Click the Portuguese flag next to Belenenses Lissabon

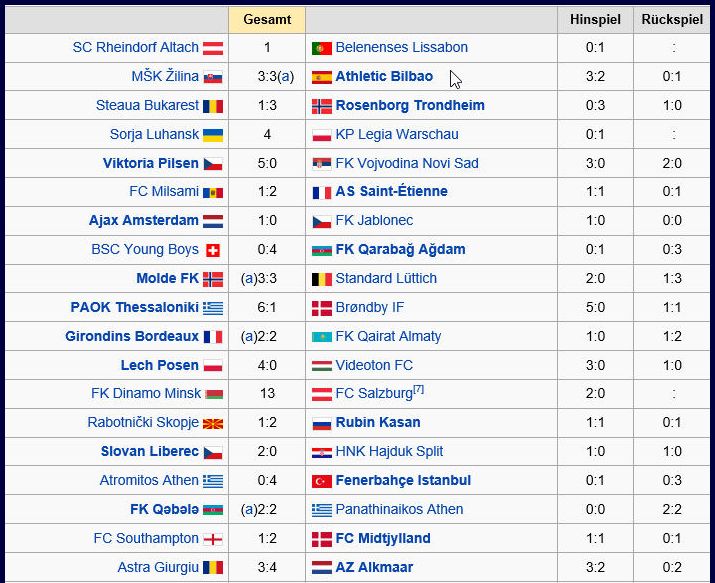(321, 48)
